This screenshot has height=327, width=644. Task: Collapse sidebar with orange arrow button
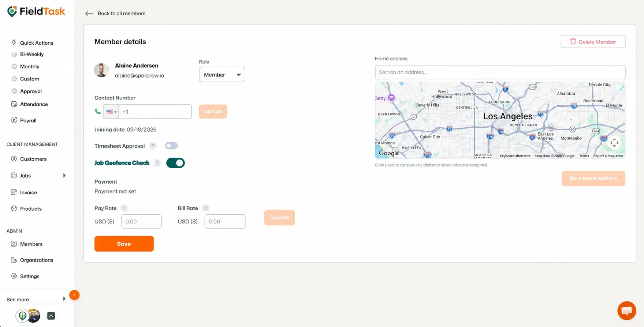[x=74, y=295]
